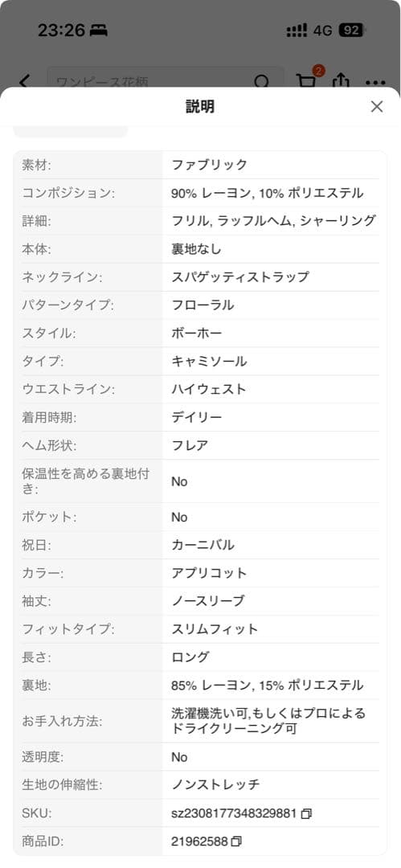Open the three-dot more menu

(x=375, y=83)
